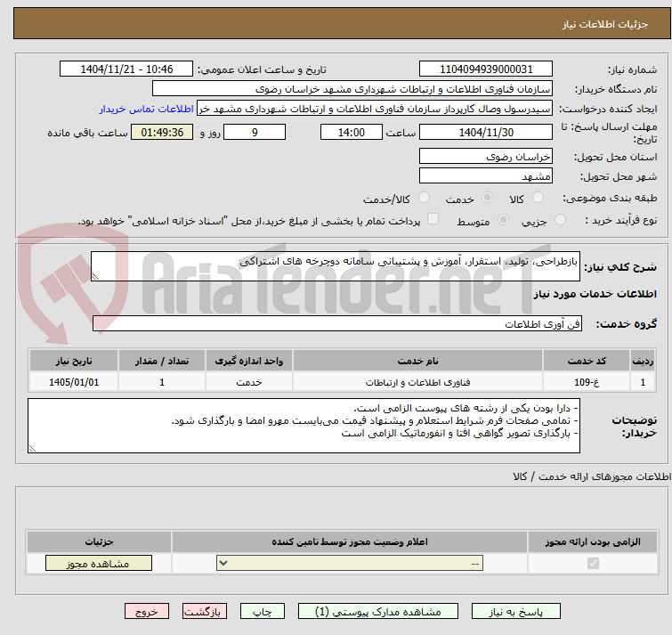Click the اطلاعات تماس خریدار link
The height and width of the screenshot is (635, 672).
147,109
